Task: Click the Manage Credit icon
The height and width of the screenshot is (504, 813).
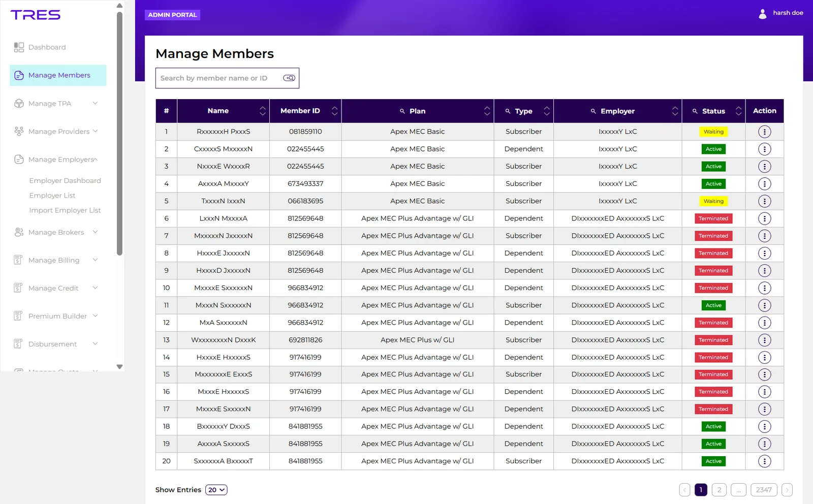Action: (x=18, y=288)
